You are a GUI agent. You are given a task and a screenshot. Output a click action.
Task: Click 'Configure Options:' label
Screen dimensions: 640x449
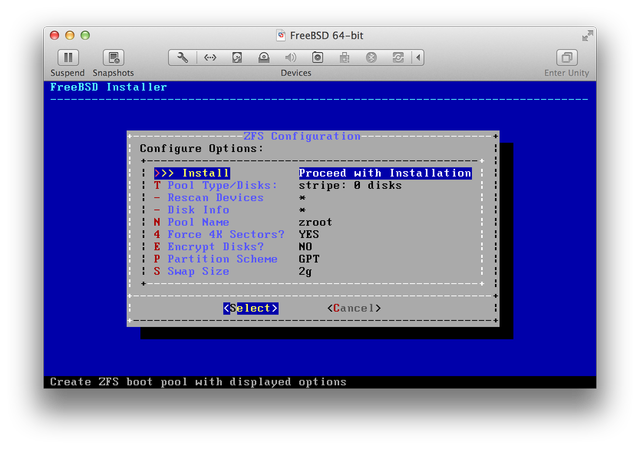click(x=202, y=148)
